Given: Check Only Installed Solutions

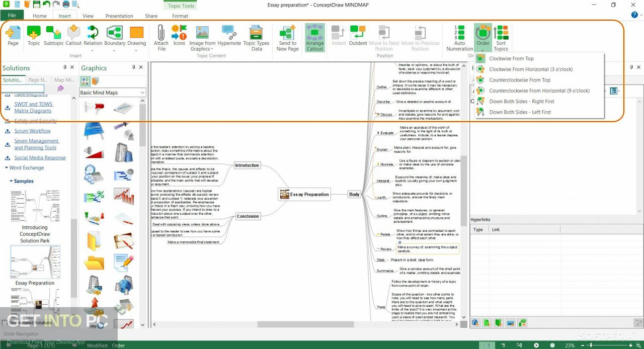Looking at the screenshot, I should pos(5,323).
